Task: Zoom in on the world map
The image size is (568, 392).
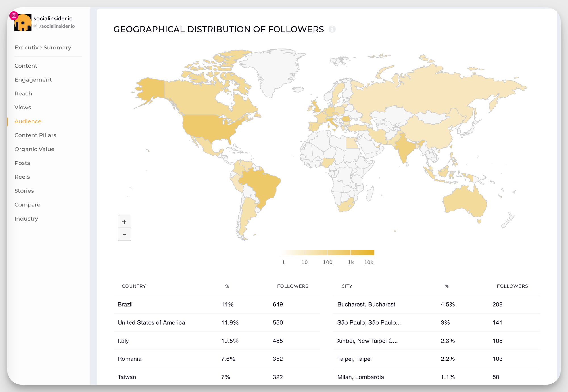Action: coord(124,222)
